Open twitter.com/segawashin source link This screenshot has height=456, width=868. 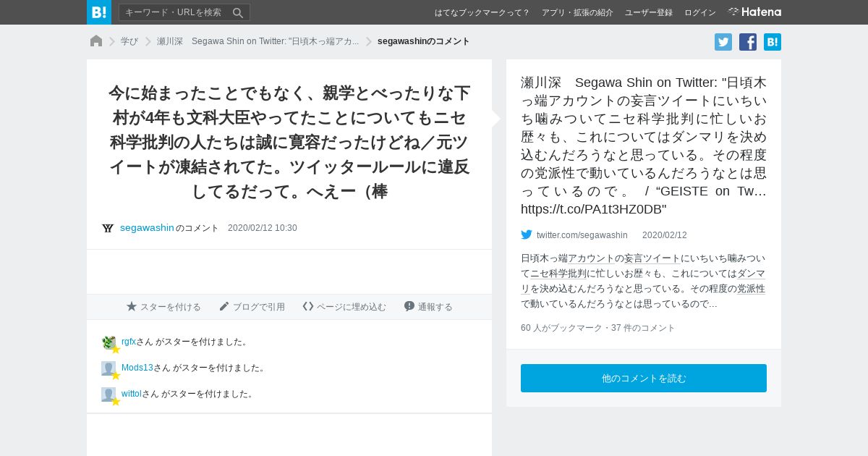582,235
